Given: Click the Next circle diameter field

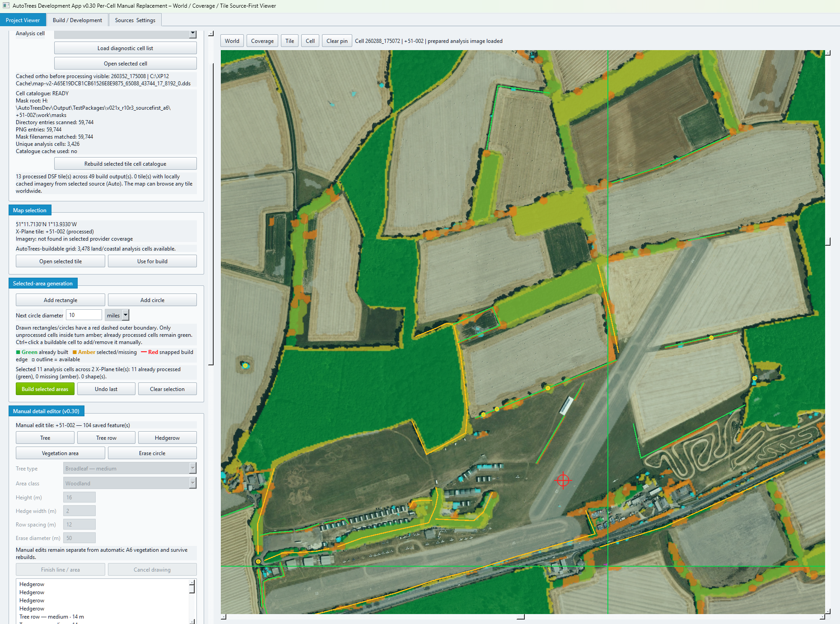Looking at the screenshot, I should click(x=84, y=315).
